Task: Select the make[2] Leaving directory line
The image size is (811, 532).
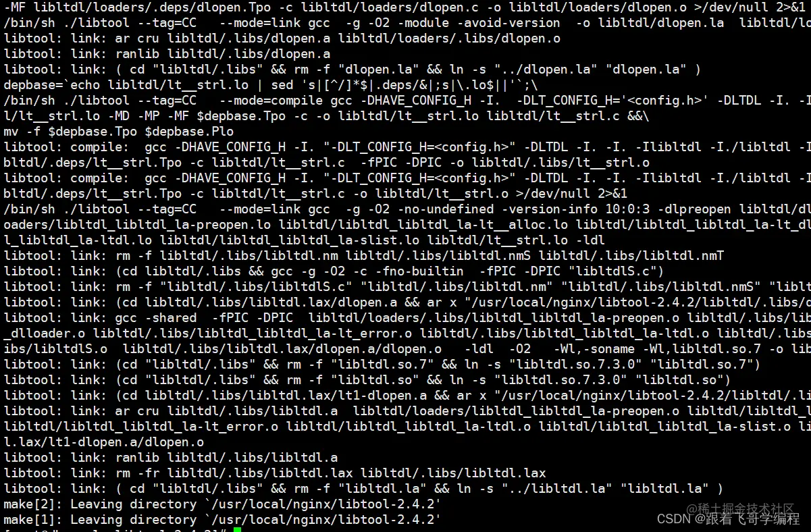Action: (222, 504)
